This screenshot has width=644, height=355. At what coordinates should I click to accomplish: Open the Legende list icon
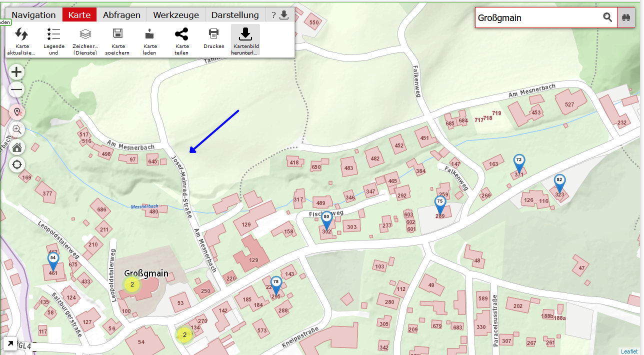click(x=53, y=34)
